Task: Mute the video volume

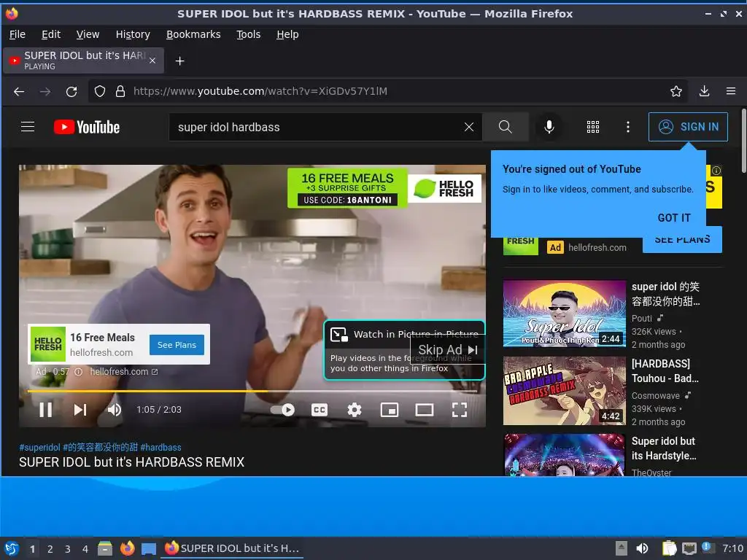Action: tap(115, 410)
